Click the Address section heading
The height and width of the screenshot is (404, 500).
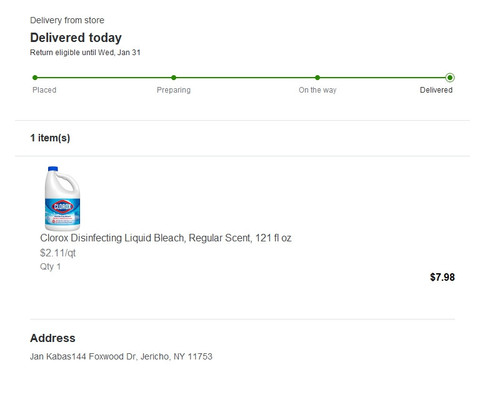53,338
